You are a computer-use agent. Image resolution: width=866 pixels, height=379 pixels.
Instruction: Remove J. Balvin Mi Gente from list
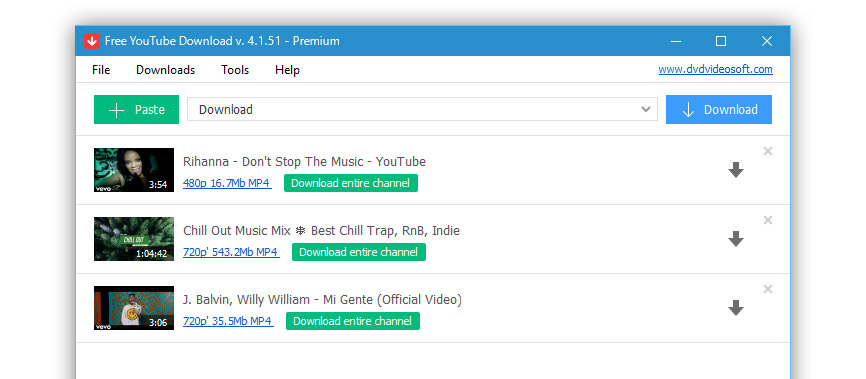[768, 289]
